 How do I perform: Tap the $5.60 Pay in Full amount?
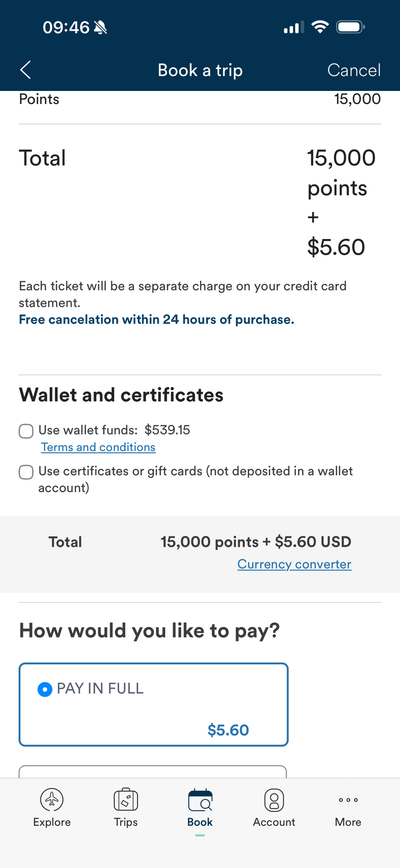[228, 730]
